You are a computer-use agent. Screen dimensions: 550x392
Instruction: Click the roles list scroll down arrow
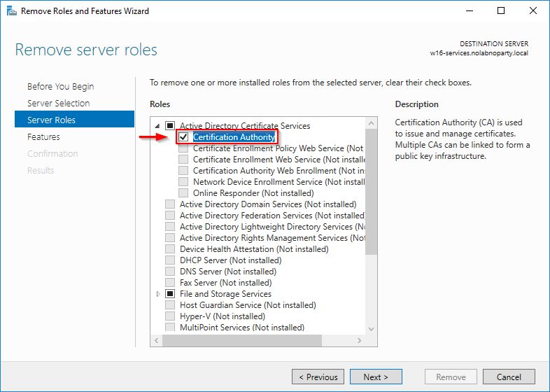coord(371,329)
